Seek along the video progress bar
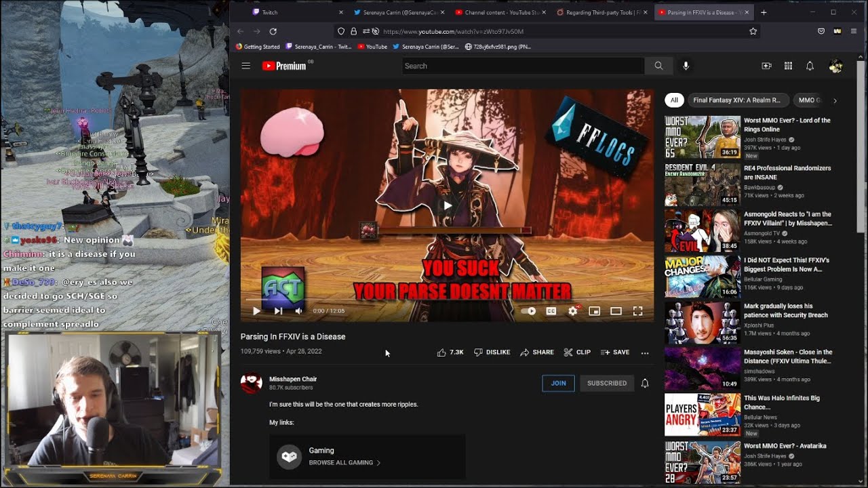This screenshot has height=488, width=868. (447, 299)
